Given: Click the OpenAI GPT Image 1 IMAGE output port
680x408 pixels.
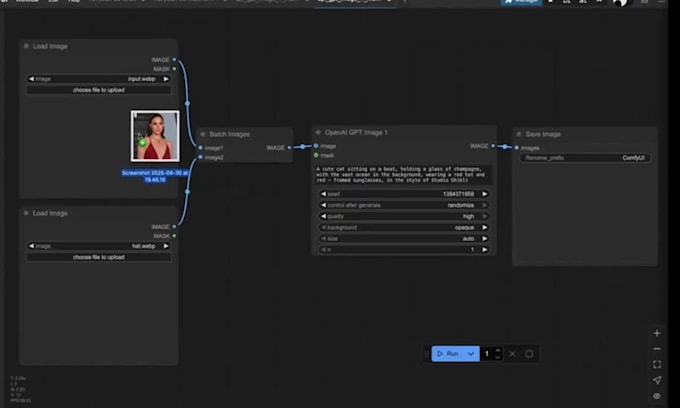Looking at the screenshot, I should coord(493,146).
